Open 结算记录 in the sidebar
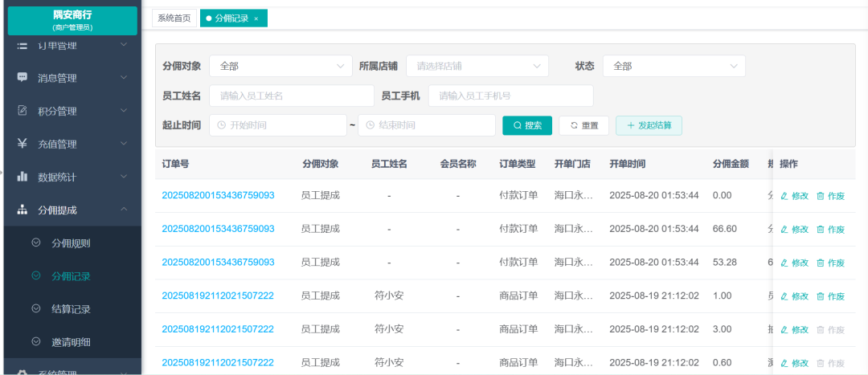 (71, 309)
